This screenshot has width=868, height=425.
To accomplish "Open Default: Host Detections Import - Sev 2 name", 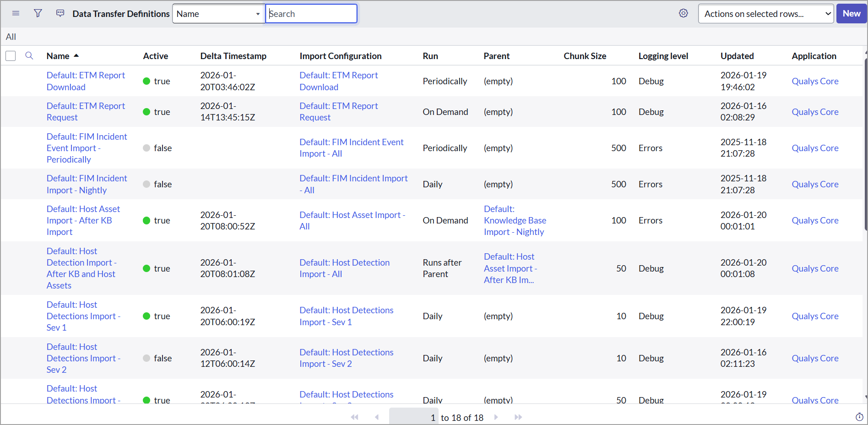I will (83, 358).
